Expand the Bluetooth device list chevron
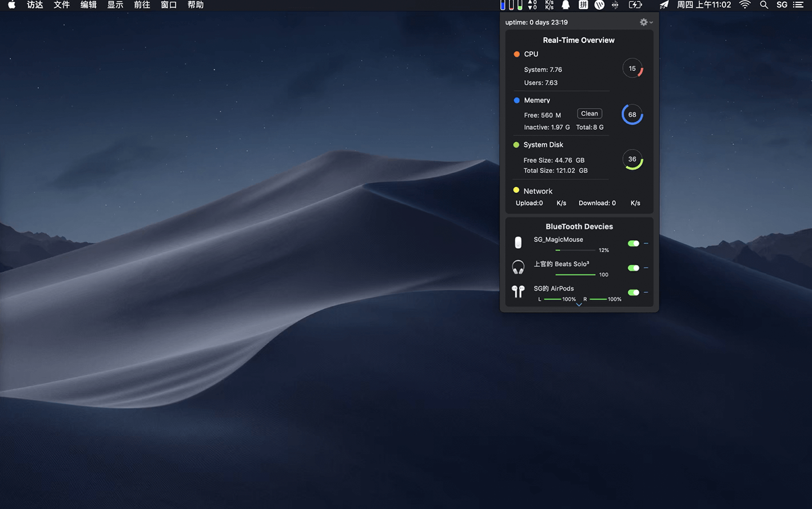This screenshot has width=812, height=509. tap(579, 305)
